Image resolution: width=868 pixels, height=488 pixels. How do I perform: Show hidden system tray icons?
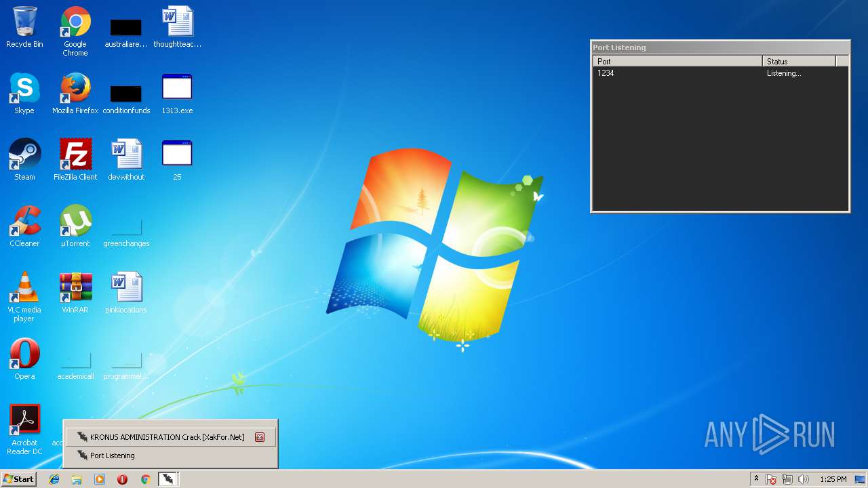[756, 479]
